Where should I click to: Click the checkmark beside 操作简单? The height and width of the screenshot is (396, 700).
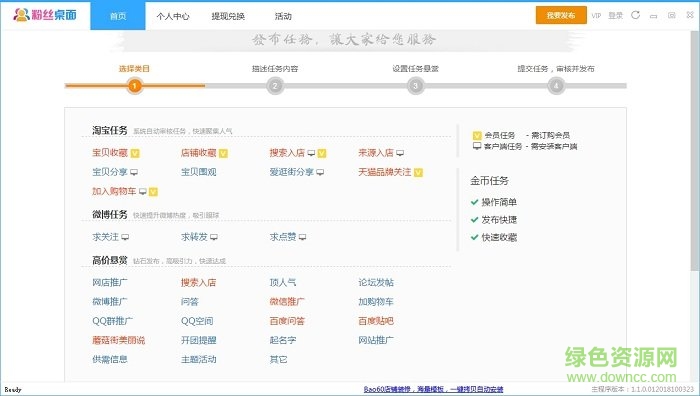point(475,202)
